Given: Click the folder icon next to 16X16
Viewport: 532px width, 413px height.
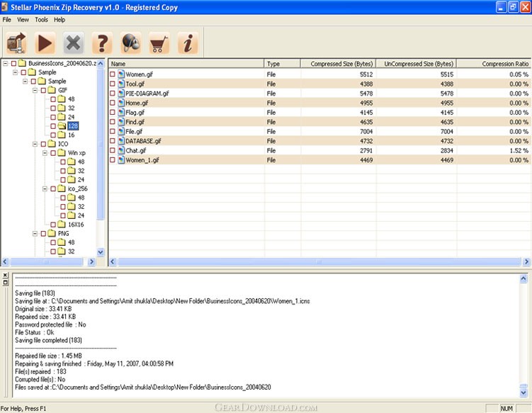Looking at the screenshot, I should (62, 225).
